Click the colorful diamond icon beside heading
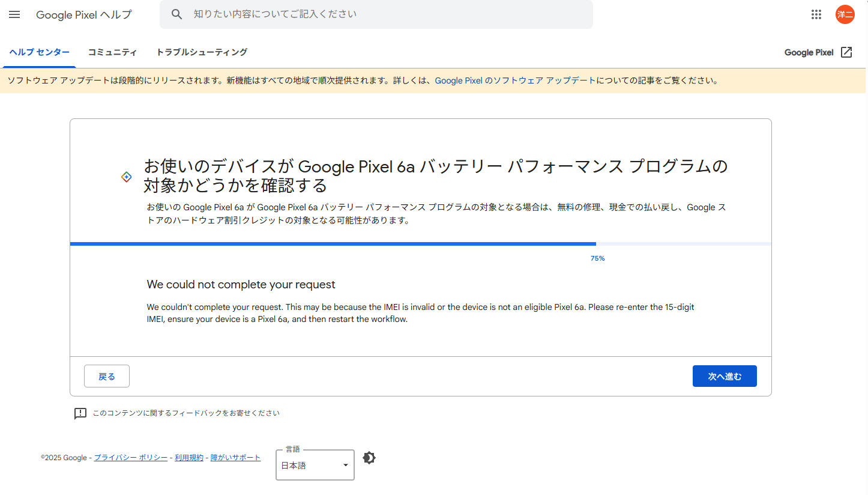 (126, 177)
